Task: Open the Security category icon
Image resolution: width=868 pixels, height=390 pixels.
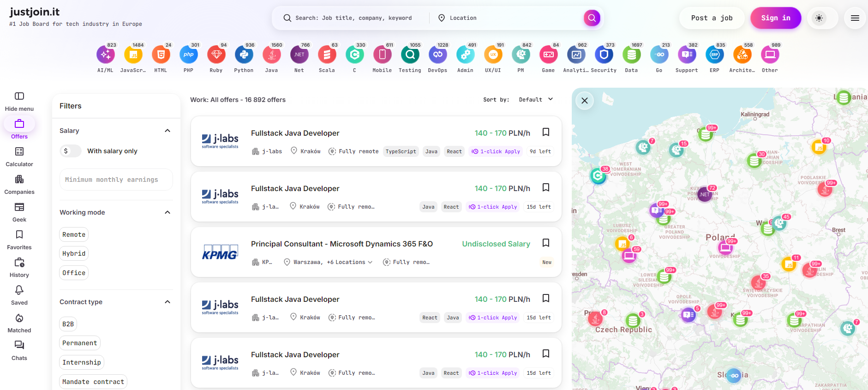Action: coord(604,55)
